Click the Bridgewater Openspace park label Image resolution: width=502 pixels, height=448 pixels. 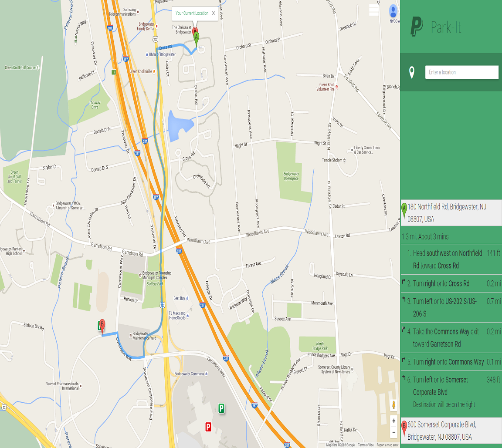[x=291, y=176]
